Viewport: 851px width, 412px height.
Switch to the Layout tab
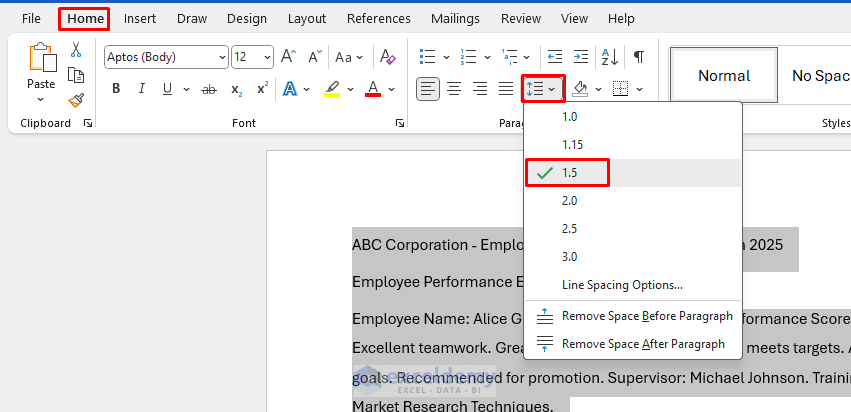(x=307, y=18)
